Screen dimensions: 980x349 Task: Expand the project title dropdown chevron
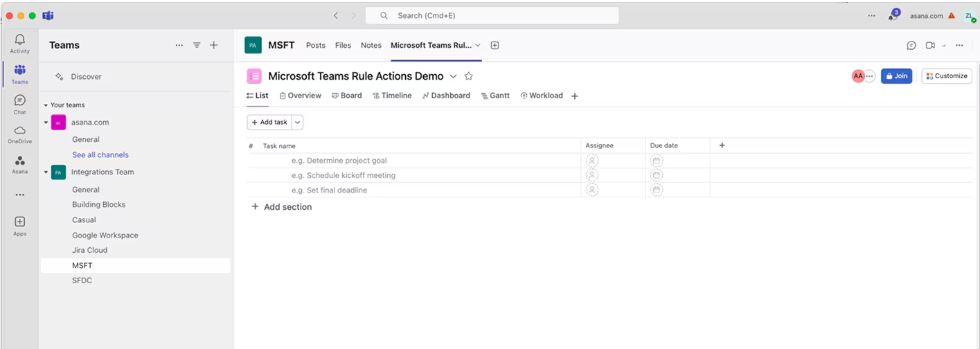click(454, 76)
